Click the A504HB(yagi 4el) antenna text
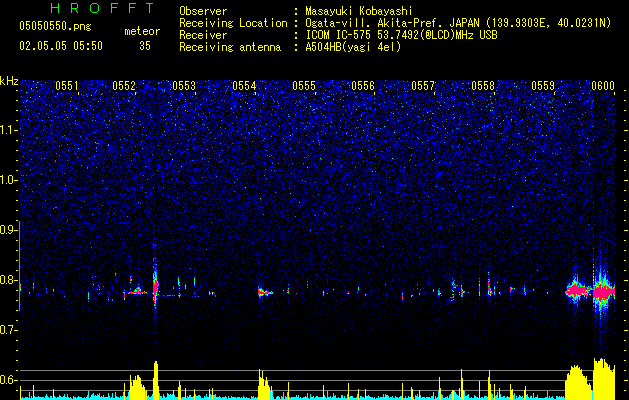The width and height of the screenshot is (629, 400). (353, 47)
